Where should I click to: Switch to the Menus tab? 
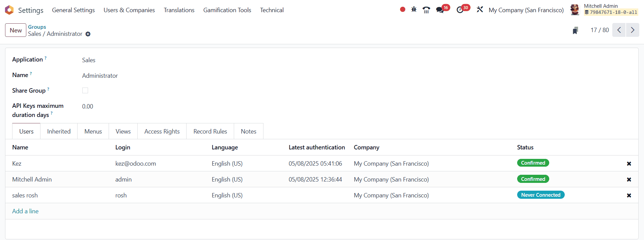[x=93, y=131]
